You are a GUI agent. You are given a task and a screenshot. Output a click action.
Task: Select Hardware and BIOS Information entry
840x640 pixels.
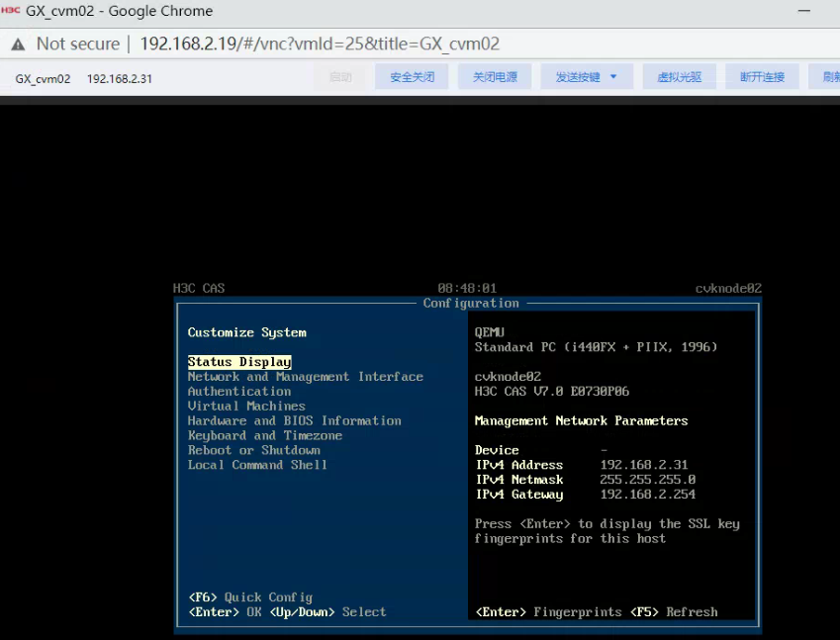pyautogui.click(x=294, y=421)
